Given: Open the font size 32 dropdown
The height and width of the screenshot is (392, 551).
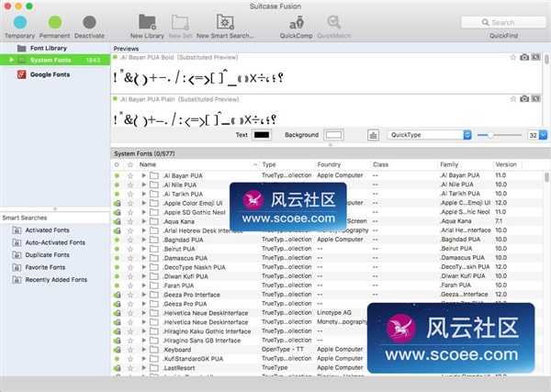Looking at the screenshot, I should pyautogui.click(x=544, y=135).
